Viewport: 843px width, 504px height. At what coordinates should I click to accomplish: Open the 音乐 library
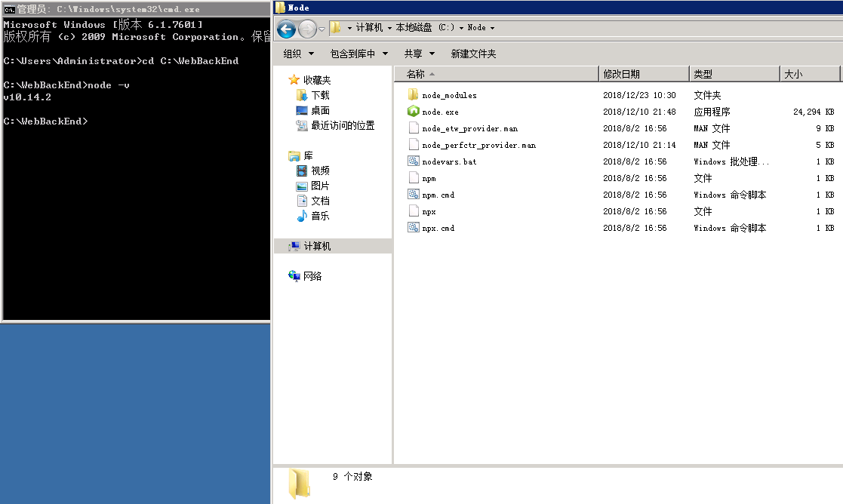tap(321, 216)
